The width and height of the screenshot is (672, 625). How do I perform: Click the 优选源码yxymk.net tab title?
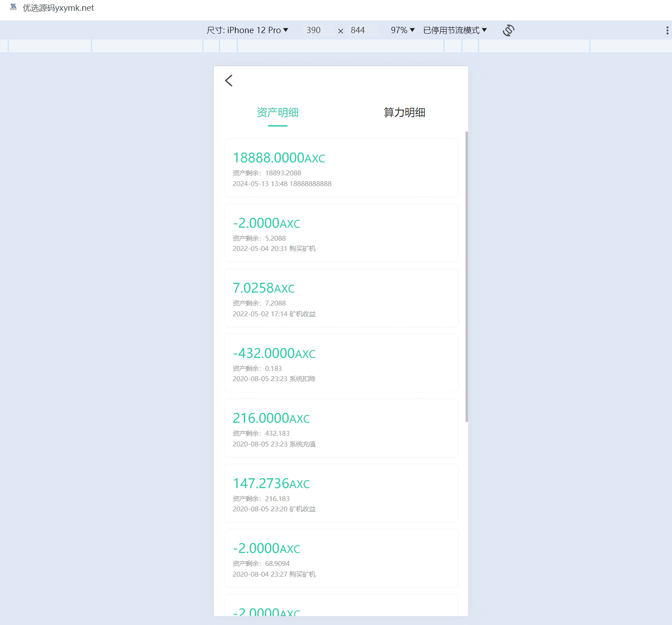click(59, 8)
